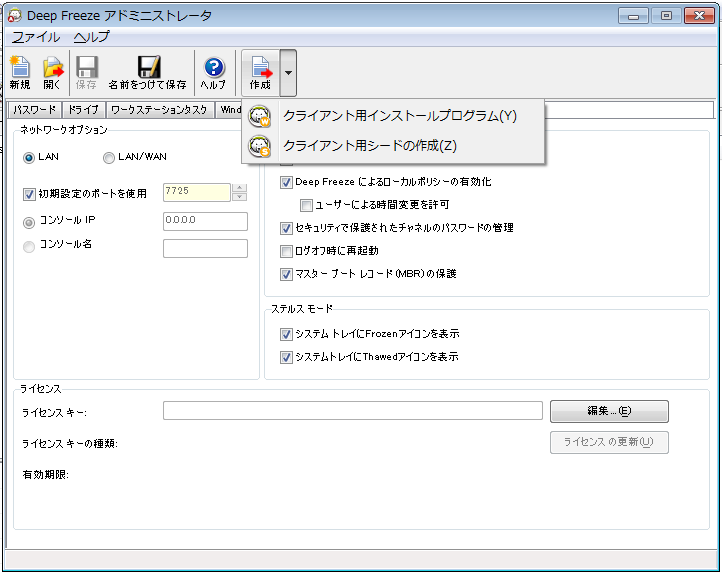Decrease port with the spinner down arrow
This screenshot has width=722, height=572.
[239, 197]
